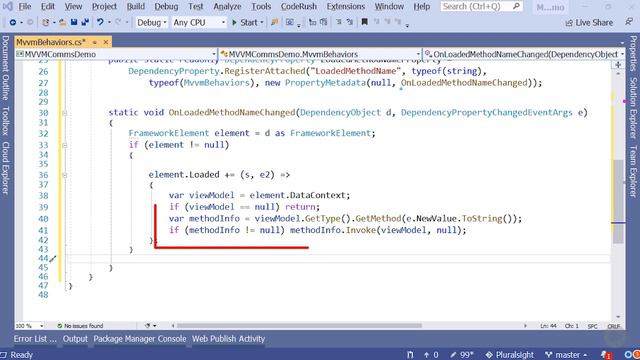Save the current file with Save icon

pos(74,22)
